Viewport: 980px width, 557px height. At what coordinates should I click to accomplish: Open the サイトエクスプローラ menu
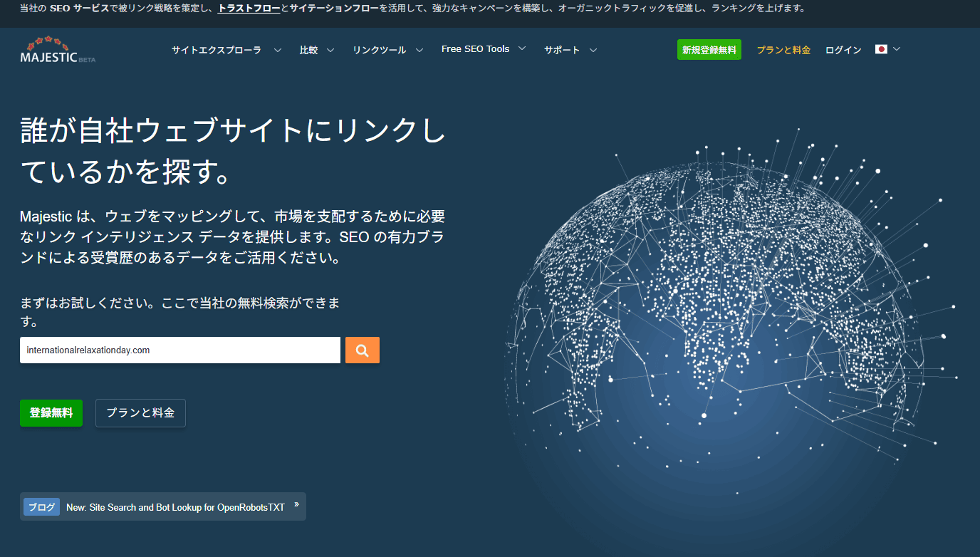217,50
